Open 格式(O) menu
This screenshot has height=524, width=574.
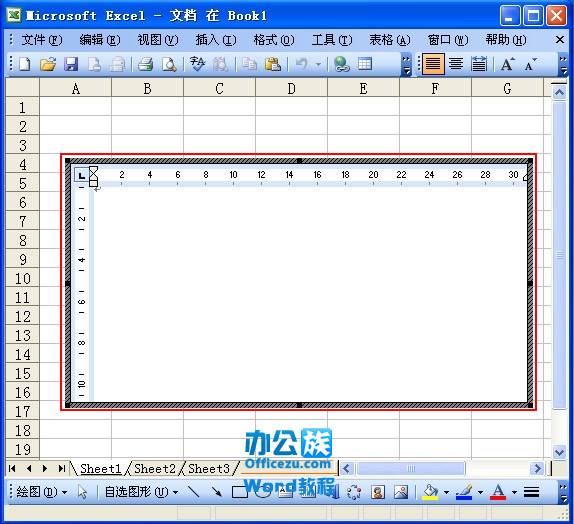[x=274, y=40]
